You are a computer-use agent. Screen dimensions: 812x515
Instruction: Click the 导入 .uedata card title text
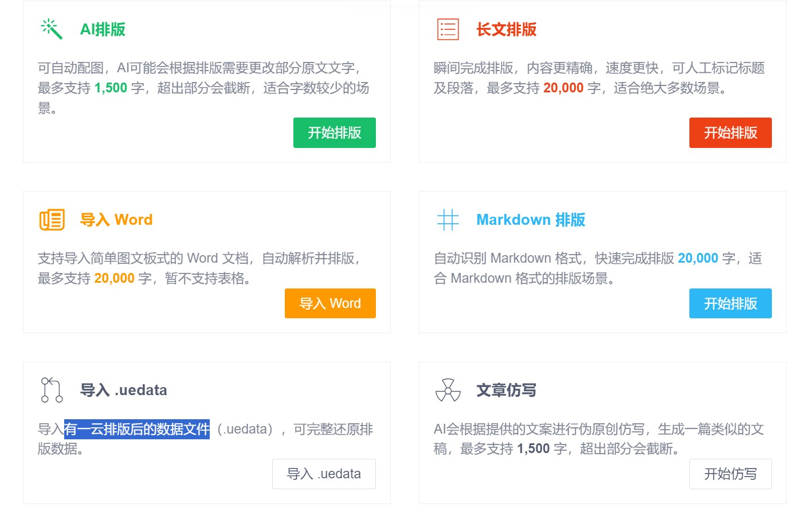coord(123,390)
